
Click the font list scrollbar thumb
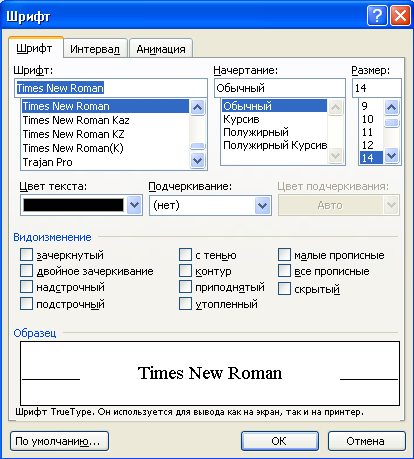[198, 146]
